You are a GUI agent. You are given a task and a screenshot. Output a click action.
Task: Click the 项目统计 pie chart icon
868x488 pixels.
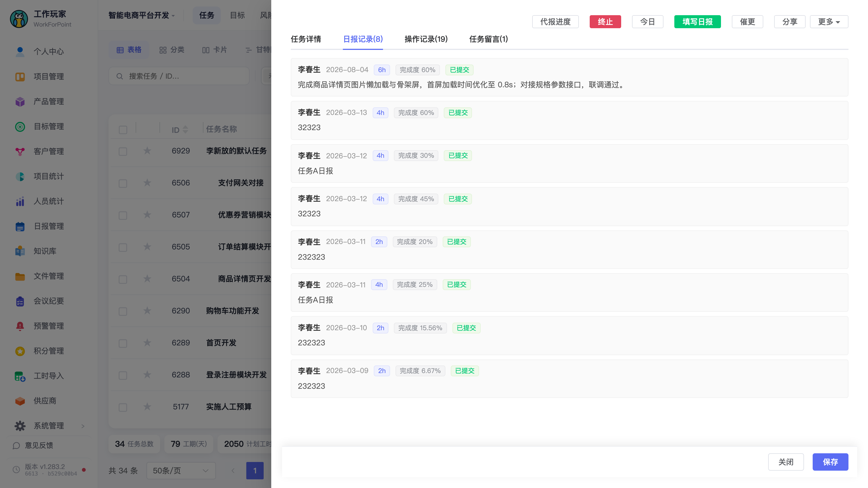[20, 176]
